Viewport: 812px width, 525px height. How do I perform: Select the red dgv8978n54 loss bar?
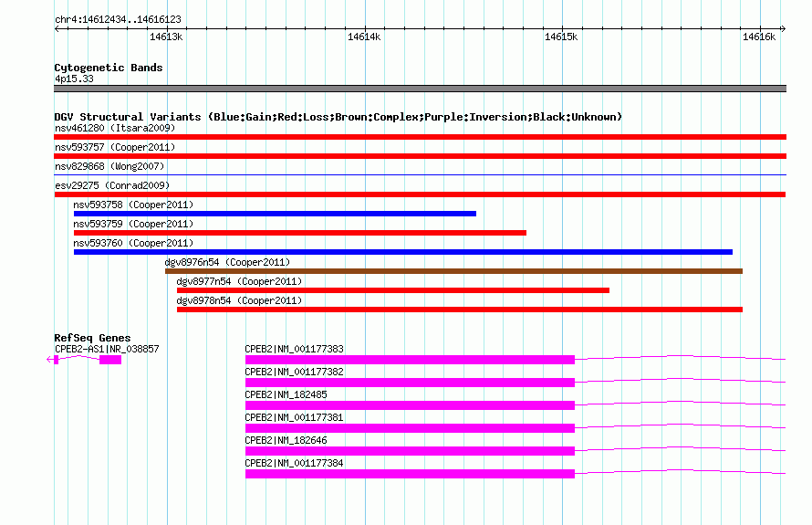pyautogui.click(x=460, y=310)
